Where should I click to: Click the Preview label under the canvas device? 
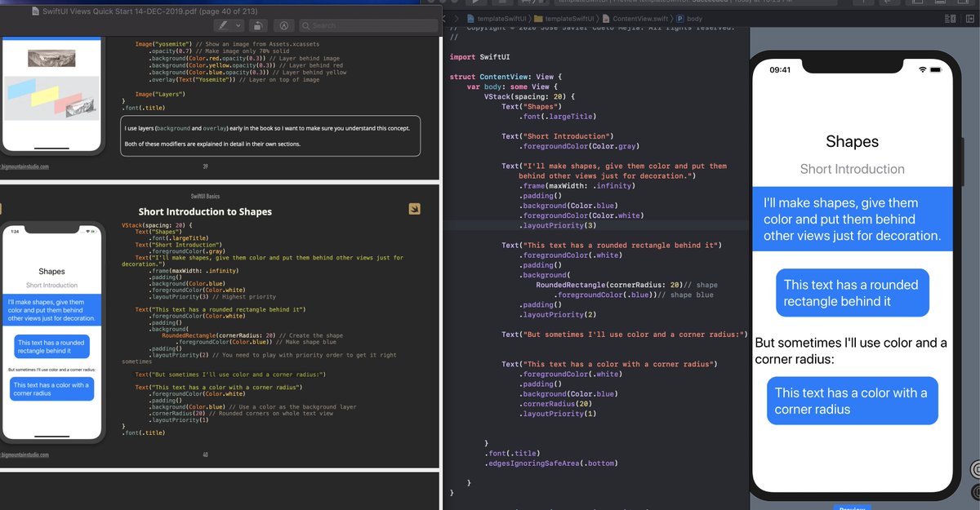click(852, 507)
